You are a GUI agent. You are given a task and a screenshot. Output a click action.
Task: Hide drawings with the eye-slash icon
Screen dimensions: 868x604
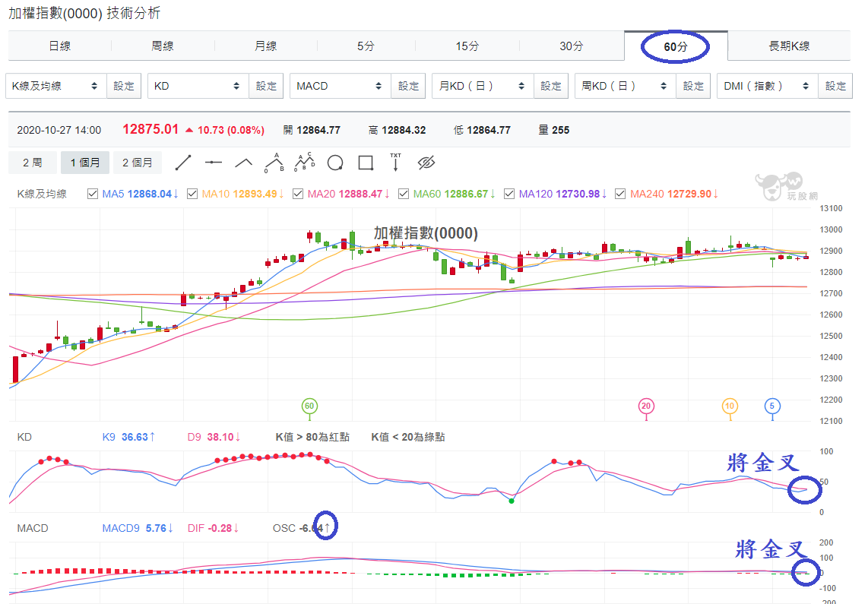coord(426,163)
